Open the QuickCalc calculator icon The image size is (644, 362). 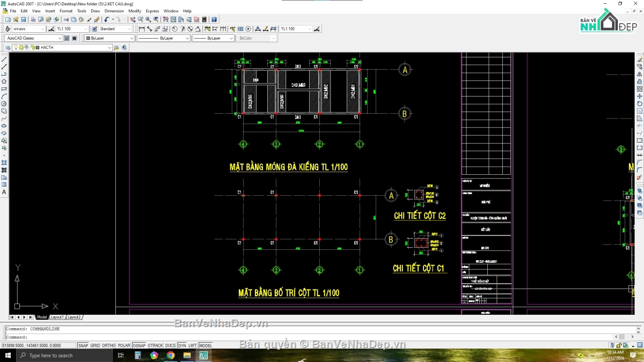coord(204,19)
